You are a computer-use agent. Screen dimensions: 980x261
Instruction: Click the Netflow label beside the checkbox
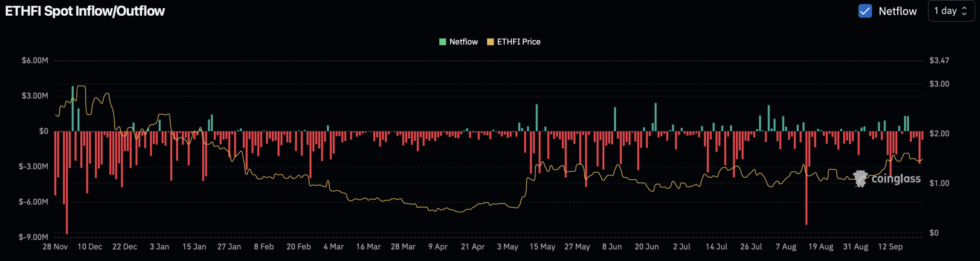(x=897, y=11)
